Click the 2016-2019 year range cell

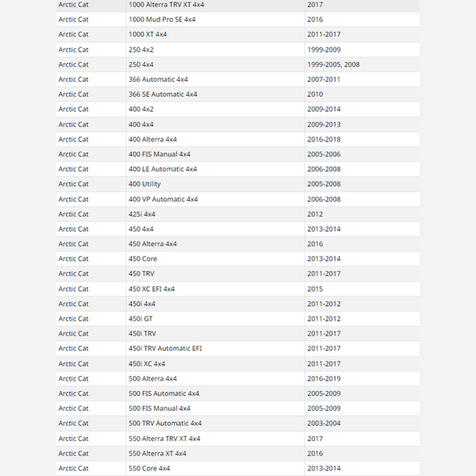pyautogui.click(x=362, y=378)
